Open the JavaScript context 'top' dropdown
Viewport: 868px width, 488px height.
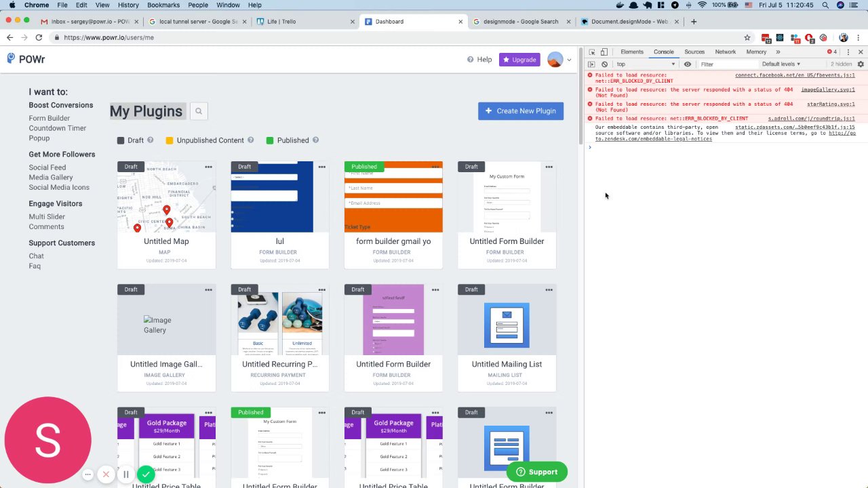[x=646, y=64]
